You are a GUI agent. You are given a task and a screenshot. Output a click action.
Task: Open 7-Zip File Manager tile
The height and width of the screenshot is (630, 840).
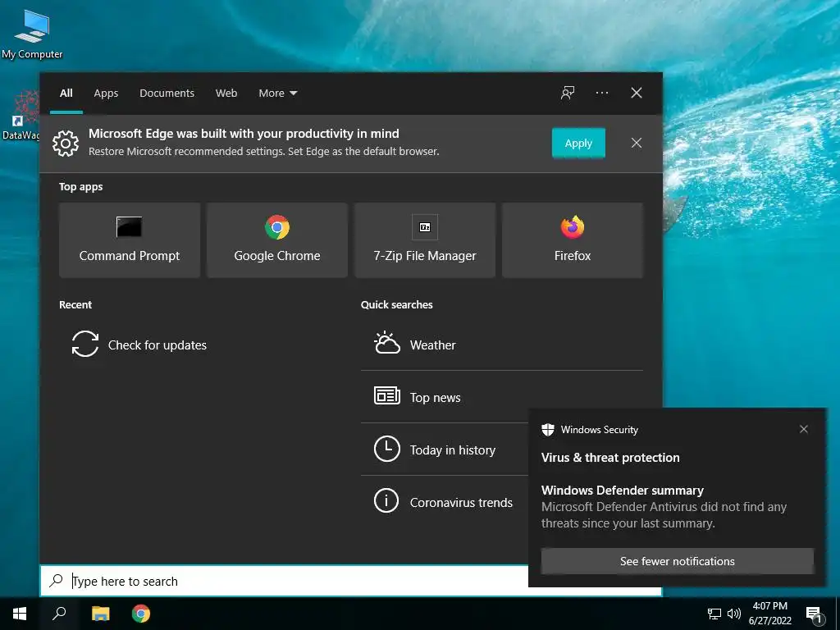click(x=425, y=240)
